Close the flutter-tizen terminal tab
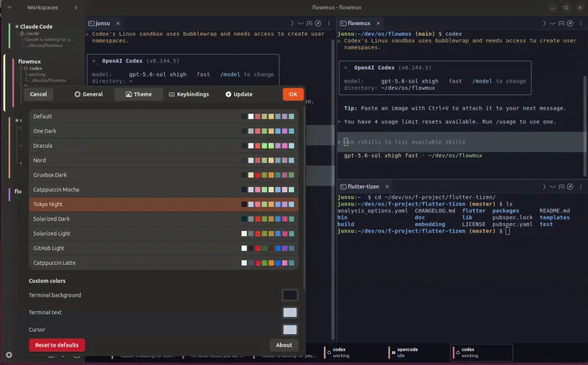The width and height of the screenshot is (588, 365). 387,187
